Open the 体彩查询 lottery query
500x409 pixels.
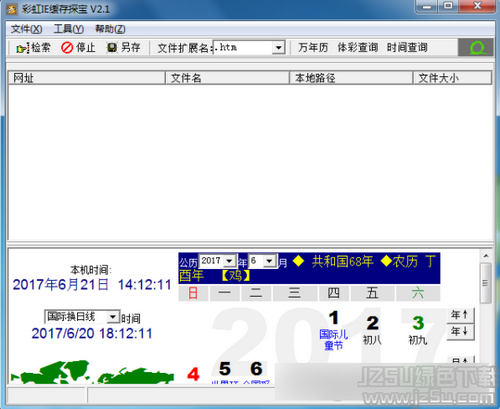tap(358, 47)
